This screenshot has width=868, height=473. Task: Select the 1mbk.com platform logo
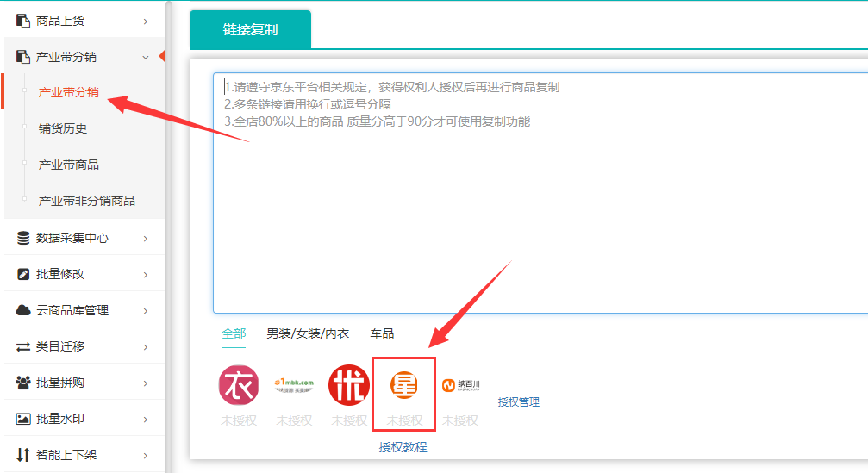294,385
